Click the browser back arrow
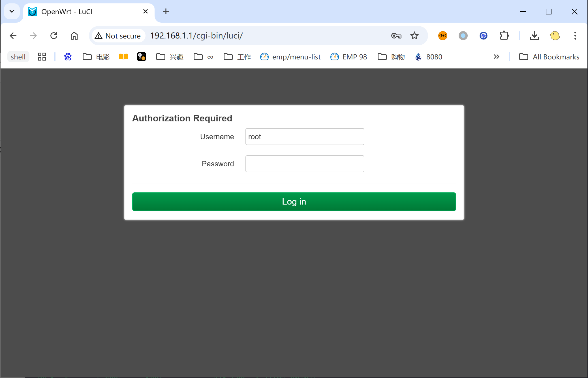 click(x=13, y=36)
